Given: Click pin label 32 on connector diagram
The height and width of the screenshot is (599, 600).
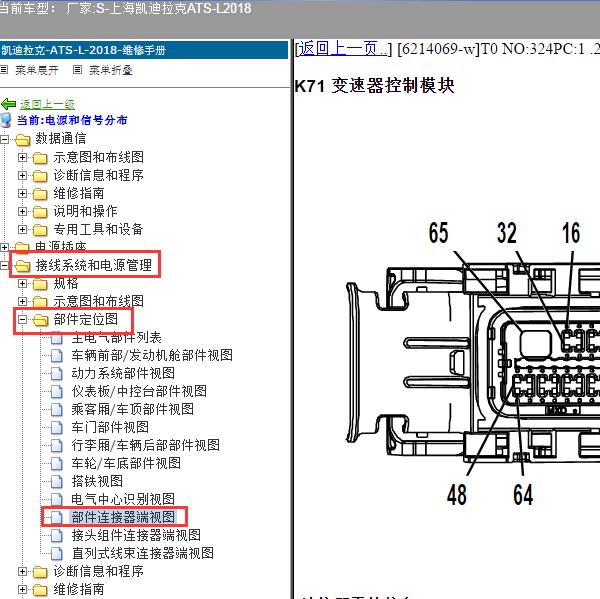Looking at the screenshot, I should 507,232.
